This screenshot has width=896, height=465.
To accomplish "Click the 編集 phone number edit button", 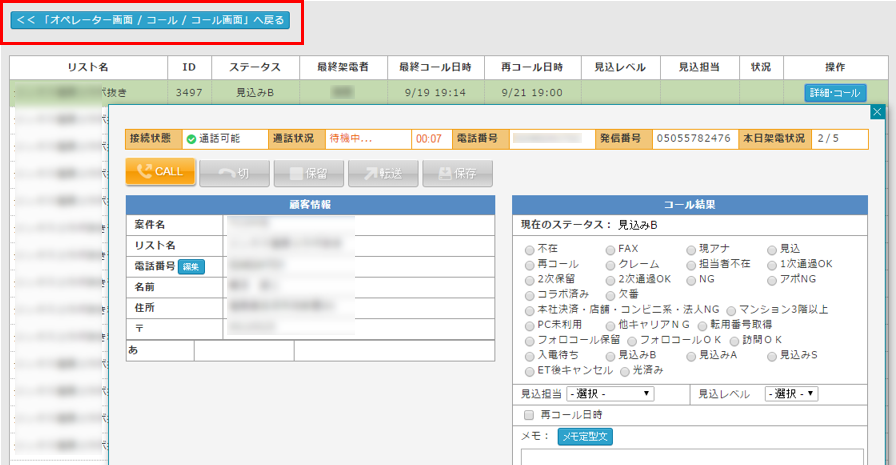I will [191, 266].
